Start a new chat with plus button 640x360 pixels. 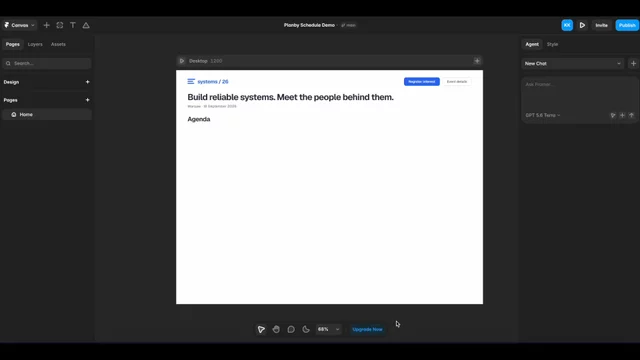coord(633,64)
